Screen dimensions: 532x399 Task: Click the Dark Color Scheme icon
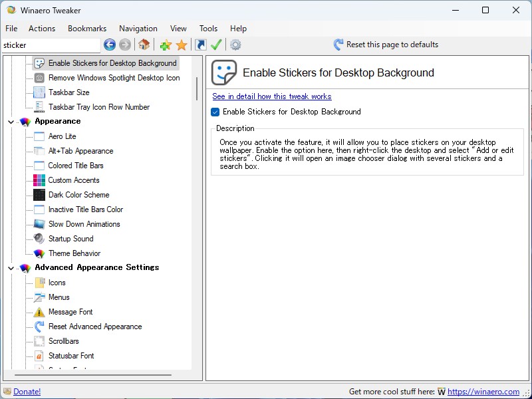click(39, 195)
